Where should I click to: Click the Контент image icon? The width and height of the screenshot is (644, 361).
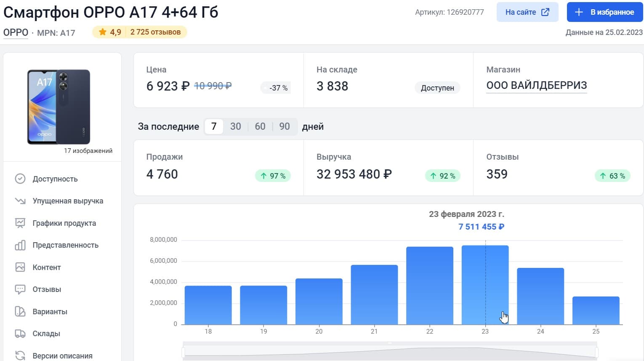(x=20, y=267)
